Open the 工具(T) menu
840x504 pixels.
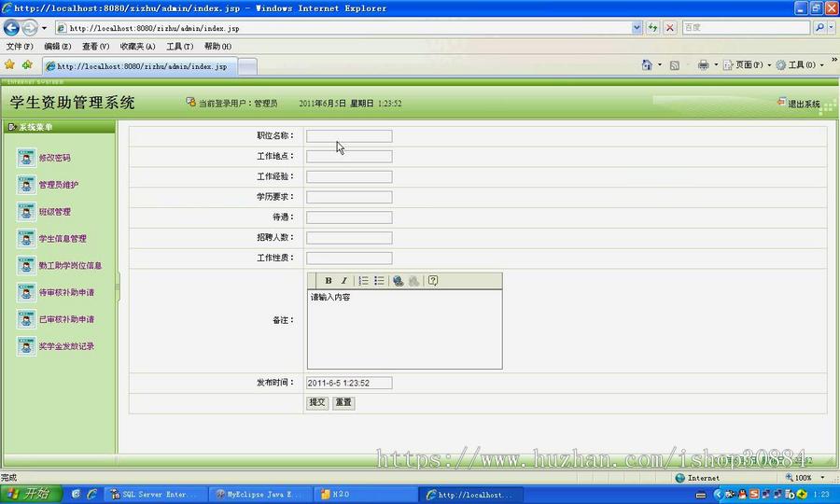[179, 47]
